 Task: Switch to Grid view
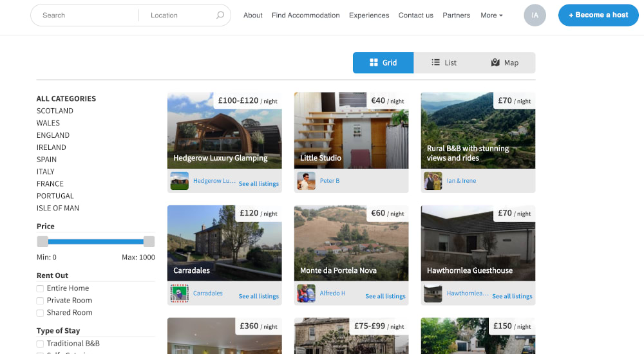383,63
